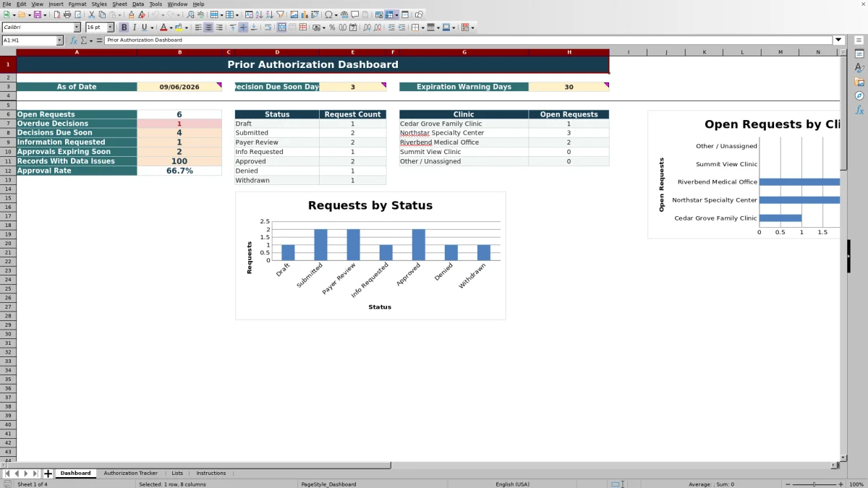The image size is (868, 488).
Task: Click the formula bar input field
Action: pyautogui.click(x=468, y=40)
